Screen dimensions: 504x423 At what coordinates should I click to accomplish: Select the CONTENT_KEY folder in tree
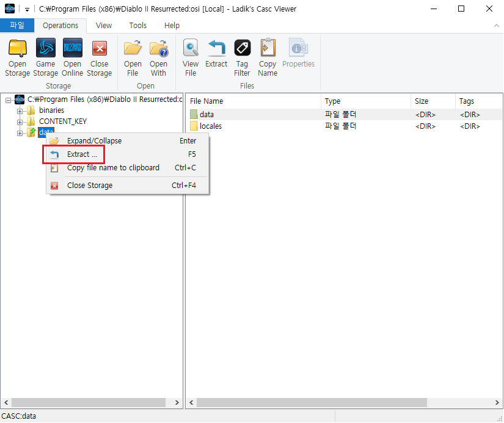click(63, 121)
